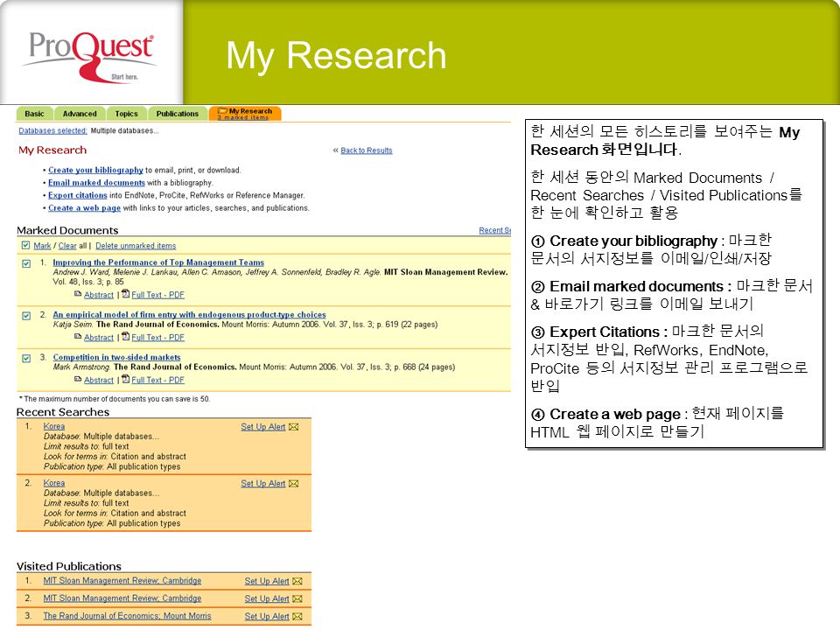Click envelope icon for second MIT Sloan publication
Screen dimensions: 840x630
(x=297, y=598)
